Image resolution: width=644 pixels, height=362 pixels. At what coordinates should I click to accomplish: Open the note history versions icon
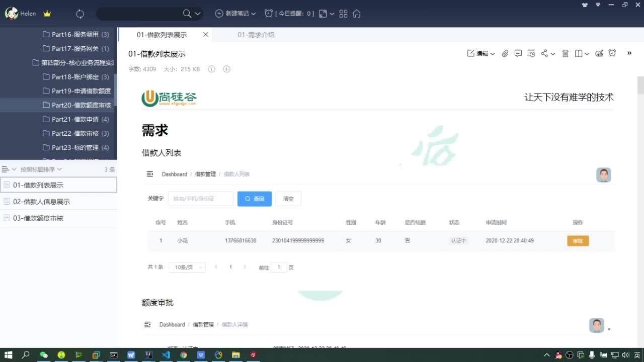(531, 53)
